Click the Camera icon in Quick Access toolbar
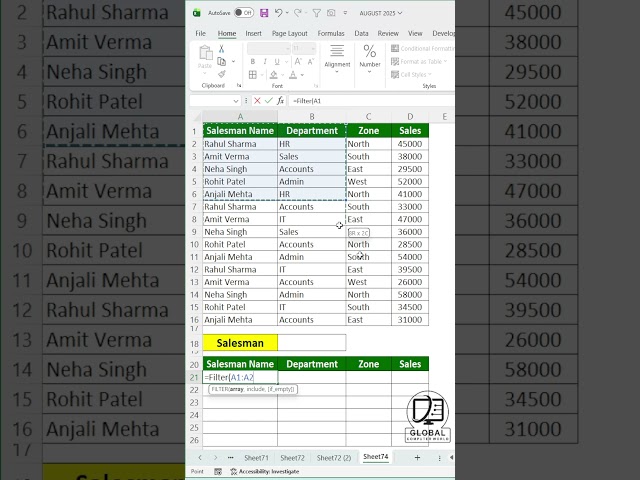The height and width of the screenshot is (480, 640). pos(331,13)
